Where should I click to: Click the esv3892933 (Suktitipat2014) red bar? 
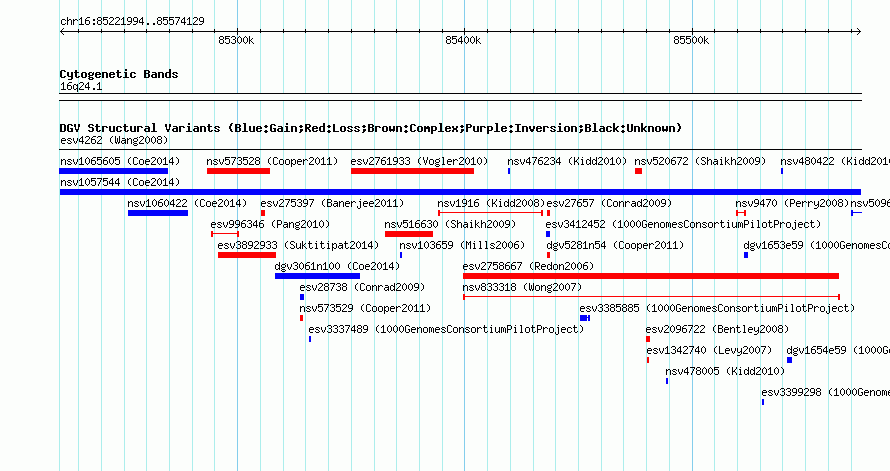click(247, 255)
